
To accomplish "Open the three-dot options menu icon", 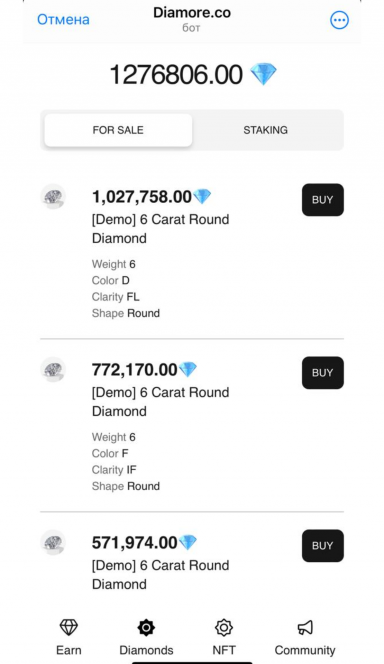I will 340,20.
